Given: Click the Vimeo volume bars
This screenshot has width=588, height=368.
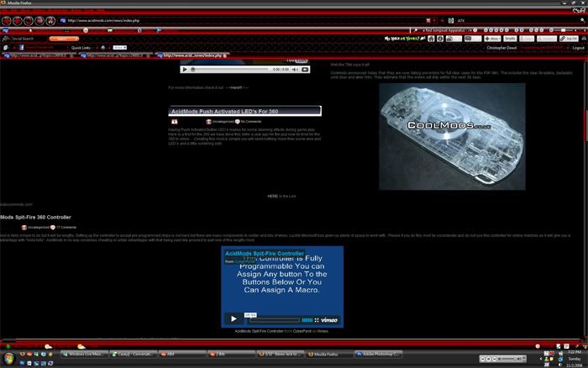Looking at the screenshot, I should click(307, 320).
